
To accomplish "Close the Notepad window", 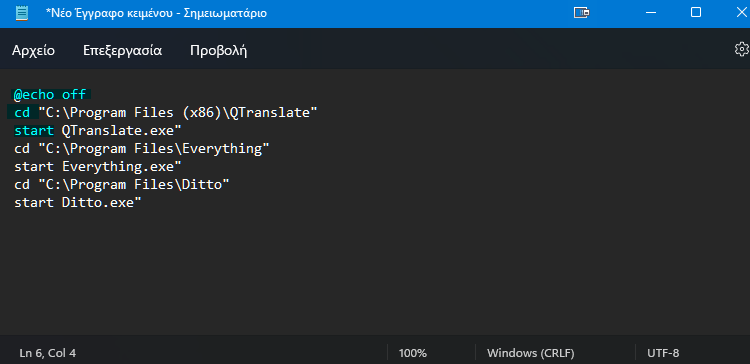I will (x=741, y=13).
